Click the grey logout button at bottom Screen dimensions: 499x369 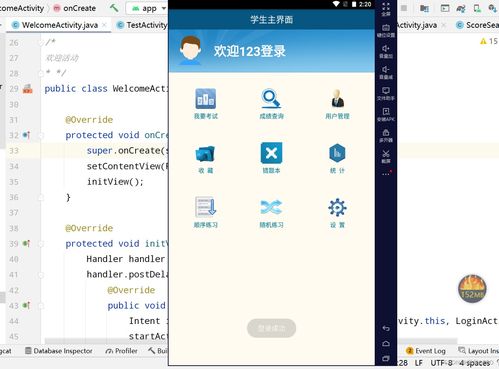271,328
